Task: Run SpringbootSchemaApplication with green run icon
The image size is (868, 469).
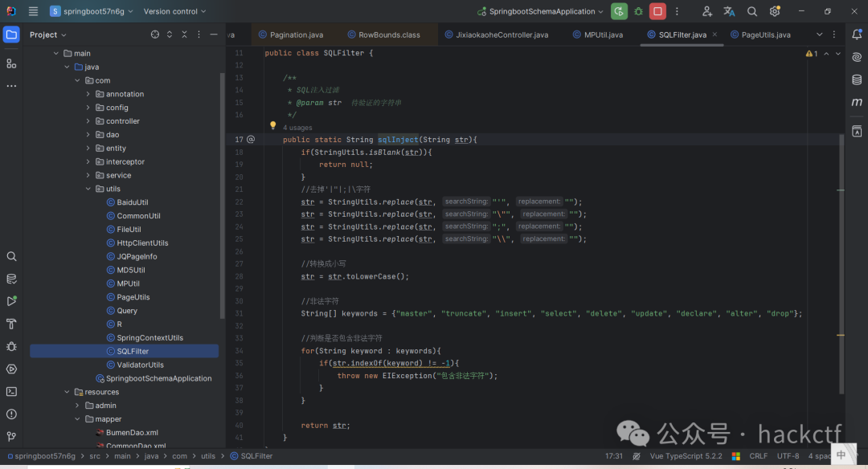Action: click(618, 11)
